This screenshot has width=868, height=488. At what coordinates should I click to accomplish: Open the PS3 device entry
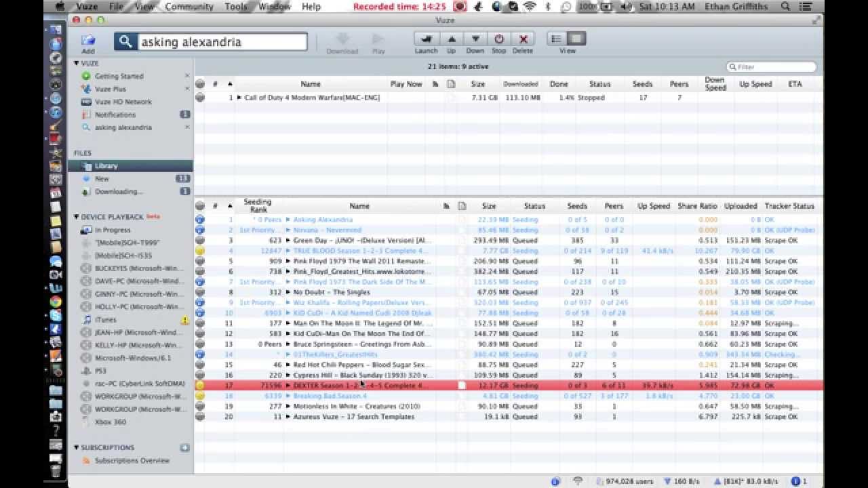point(100,371)
